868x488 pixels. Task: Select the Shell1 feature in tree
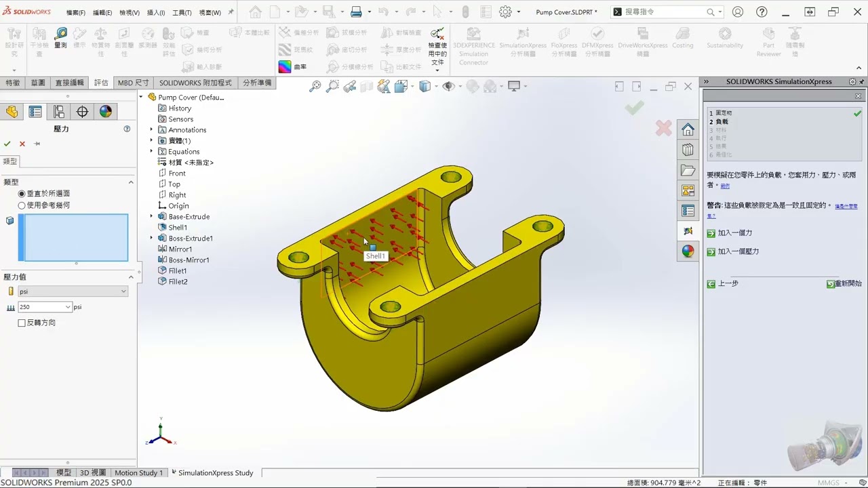point(178,227)
